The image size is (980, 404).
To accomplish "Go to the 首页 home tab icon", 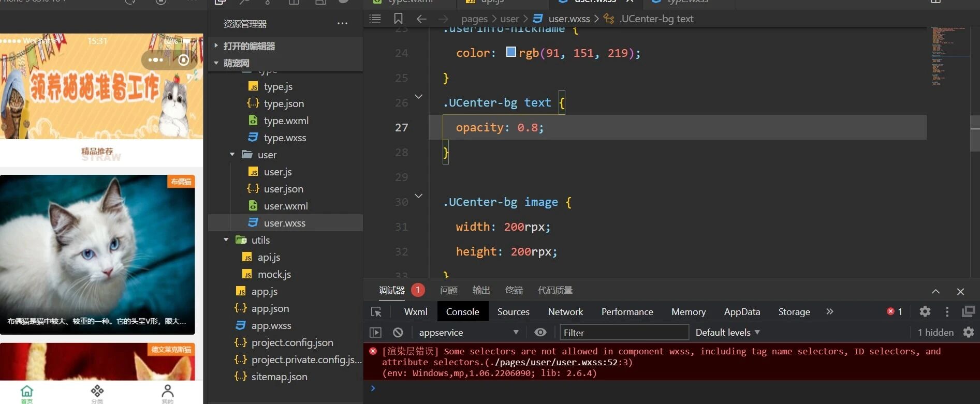I will (27, 392).
